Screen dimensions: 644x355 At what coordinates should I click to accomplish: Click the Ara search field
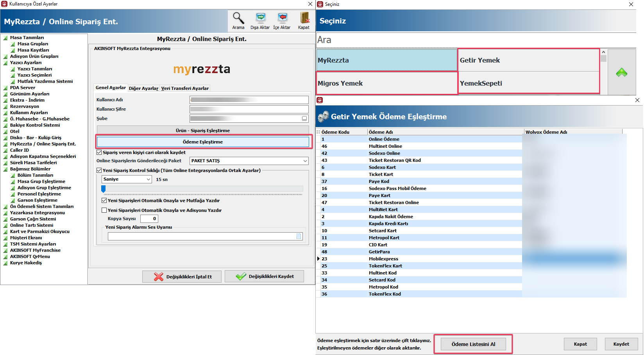pyautogui.click(x=476, y=40)
